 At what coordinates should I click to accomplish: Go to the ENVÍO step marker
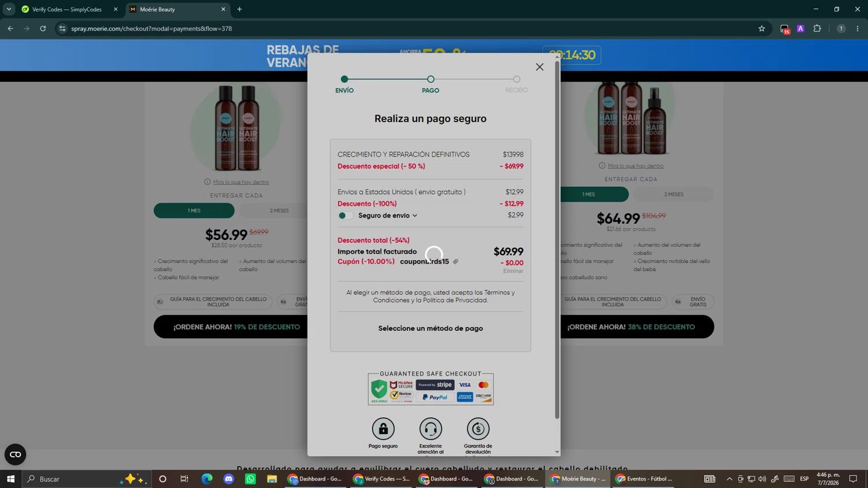pyautogui.click(x=344, y=79)
